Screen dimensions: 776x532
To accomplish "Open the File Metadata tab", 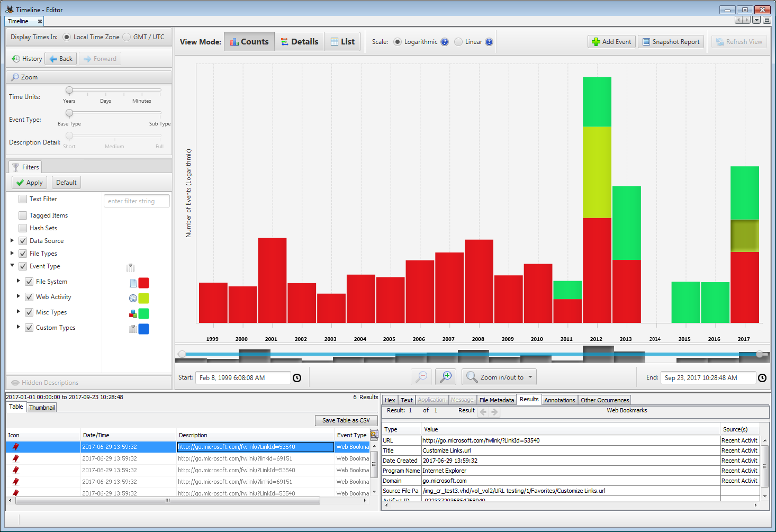I will pyautogui.click(x=496, y=400).
